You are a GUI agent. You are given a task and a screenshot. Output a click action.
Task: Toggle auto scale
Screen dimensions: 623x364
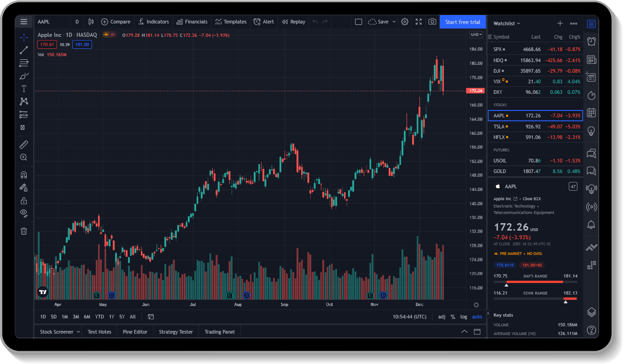pyautogui.click(x=477, y=317)
